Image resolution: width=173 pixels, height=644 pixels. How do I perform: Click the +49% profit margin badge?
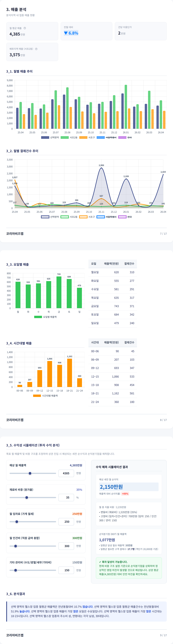[x=125, y=494]
